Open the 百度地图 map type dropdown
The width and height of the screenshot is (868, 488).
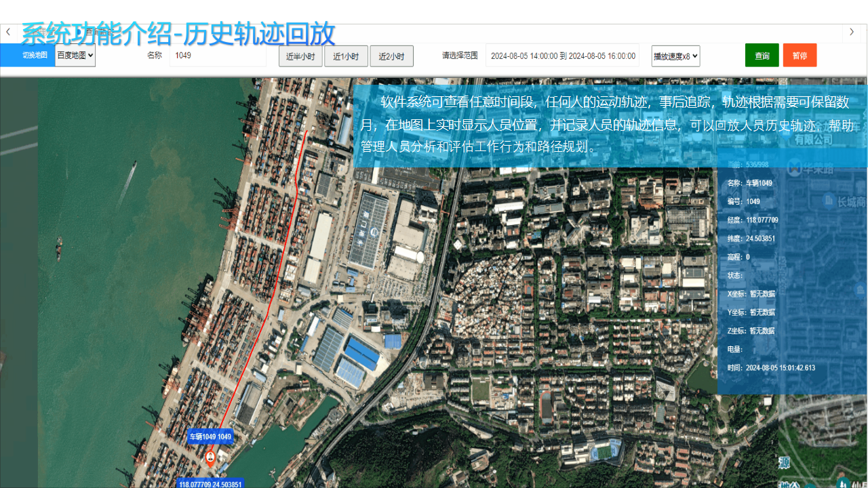(75, 56)
